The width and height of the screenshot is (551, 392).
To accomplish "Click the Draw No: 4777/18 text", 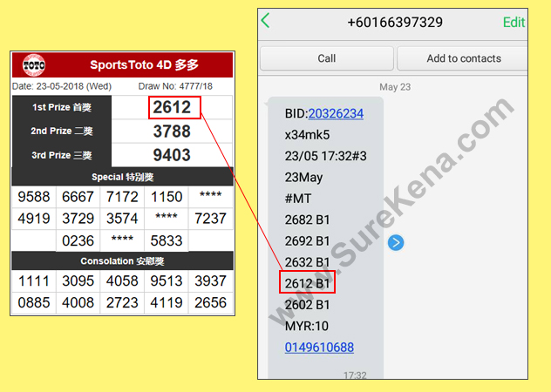I will (175, 86).
